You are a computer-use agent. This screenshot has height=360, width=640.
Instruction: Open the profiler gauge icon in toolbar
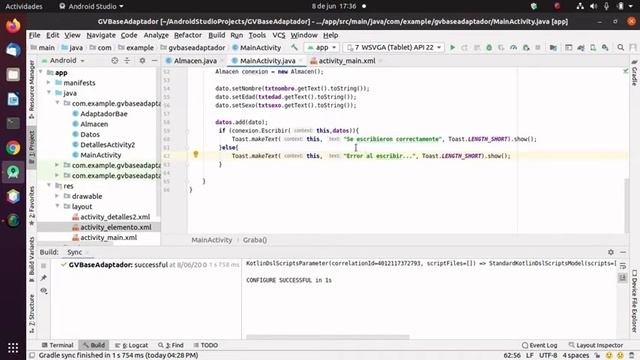[x=513, y=48]
